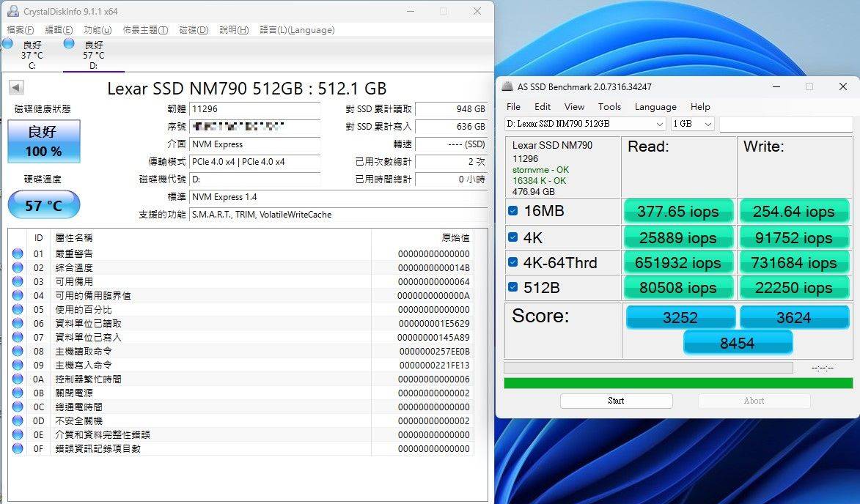Click the CrystalDiskInfo app icon in title bar
Screen dimensions: 860x504
(x=14, y=11)
